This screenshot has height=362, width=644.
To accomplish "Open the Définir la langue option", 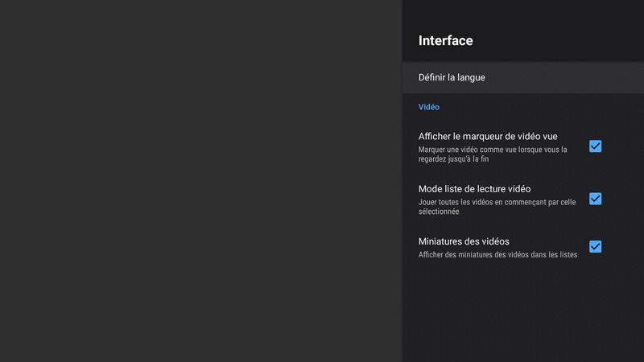I will coord(452,77).
